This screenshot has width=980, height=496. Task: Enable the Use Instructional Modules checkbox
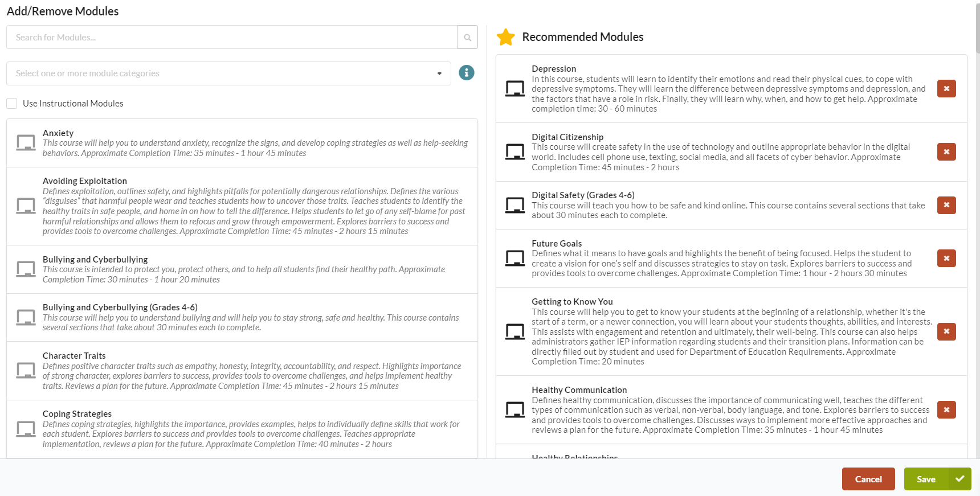(11, 103)
